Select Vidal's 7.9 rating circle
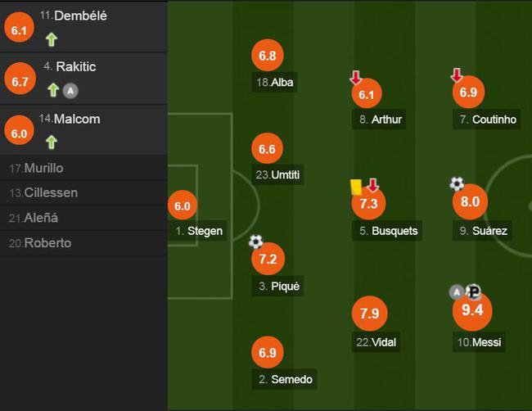The image size is (532, 411). [369, 314]
